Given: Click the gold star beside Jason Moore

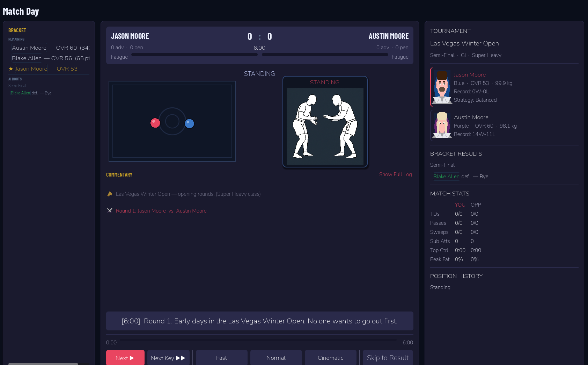Looking at the screenshot, I should pyautogui.click(x=11, y=69).
